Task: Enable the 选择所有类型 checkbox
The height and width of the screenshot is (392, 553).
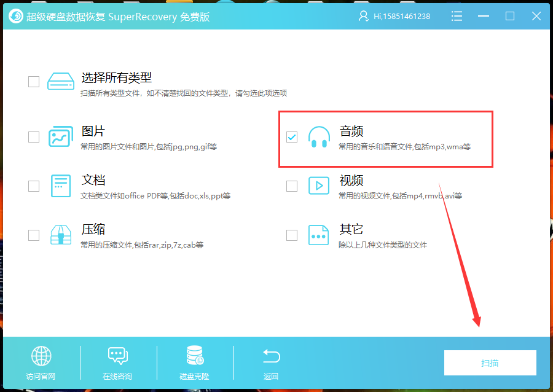Action: [34, 82]
